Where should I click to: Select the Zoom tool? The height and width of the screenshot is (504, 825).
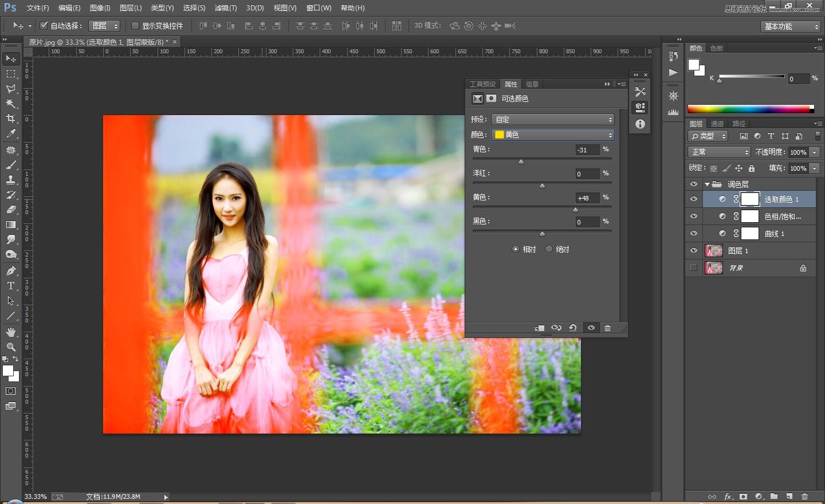(11, 347)
